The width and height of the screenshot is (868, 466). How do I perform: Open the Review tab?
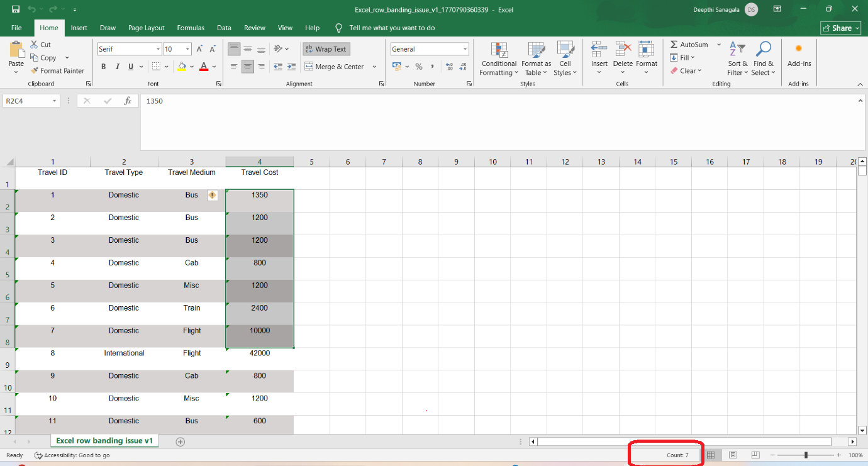pyautogui.click(x=255, y=28)
